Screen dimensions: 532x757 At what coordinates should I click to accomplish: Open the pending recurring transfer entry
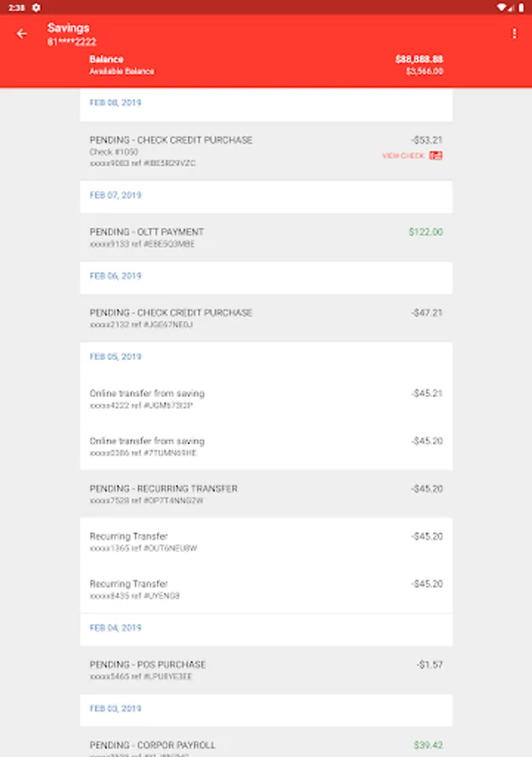pyautogui.click(x=266, y=494)
